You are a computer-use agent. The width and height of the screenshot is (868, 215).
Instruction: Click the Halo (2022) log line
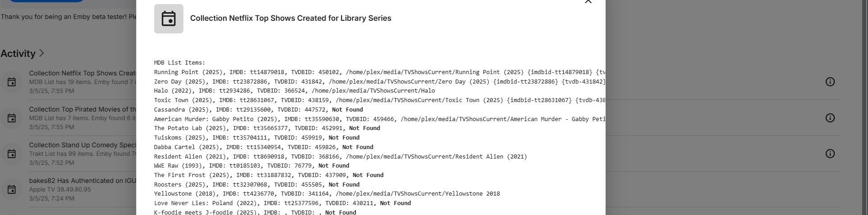click(x=294, y=91)
